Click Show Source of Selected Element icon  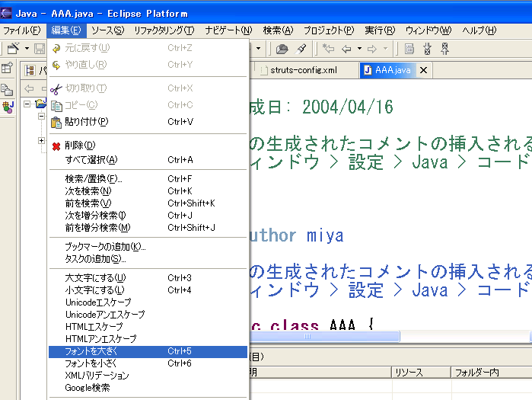409,49
